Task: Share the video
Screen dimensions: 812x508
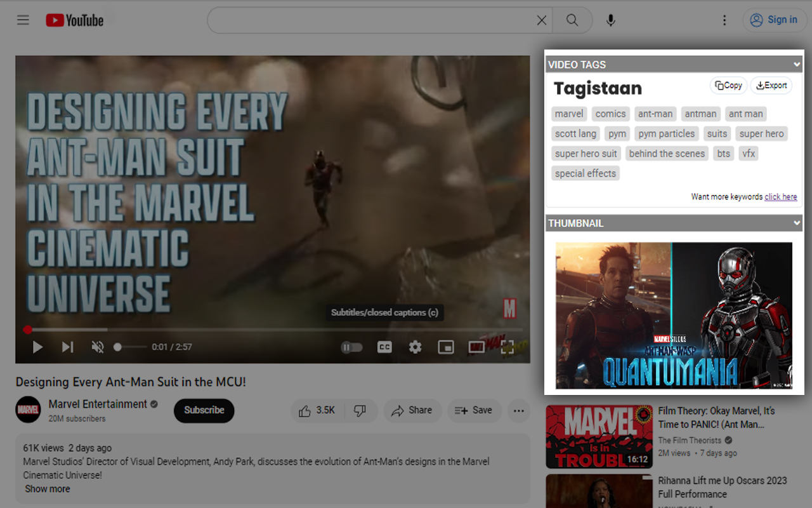Action: (x=412, y=410)
